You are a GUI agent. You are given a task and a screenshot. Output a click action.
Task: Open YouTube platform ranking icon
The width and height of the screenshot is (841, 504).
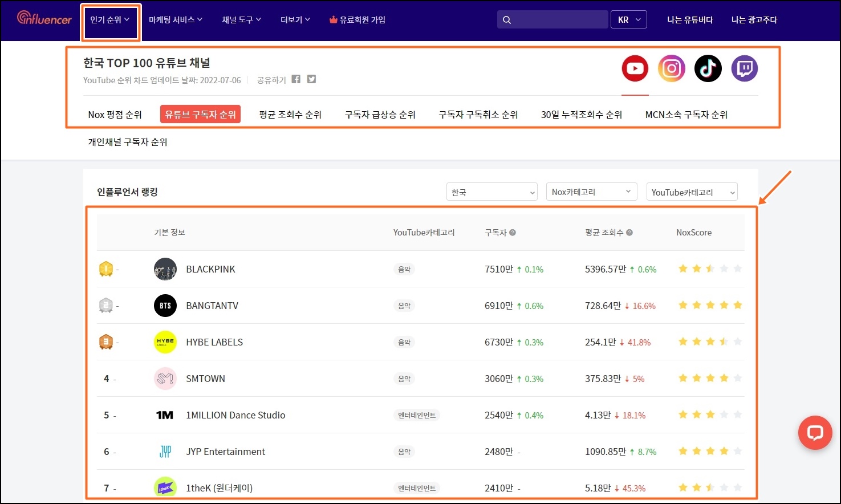point(635,68)
